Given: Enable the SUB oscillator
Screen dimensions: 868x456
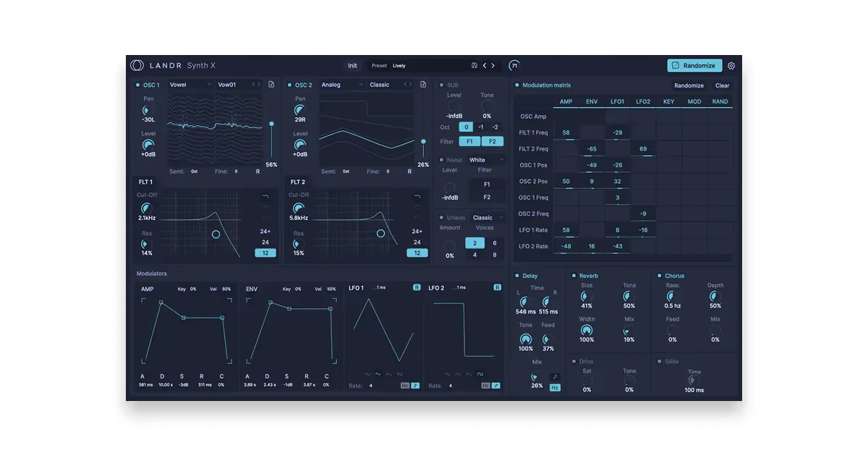Looking at the screenshot, I should click(442, 85).
